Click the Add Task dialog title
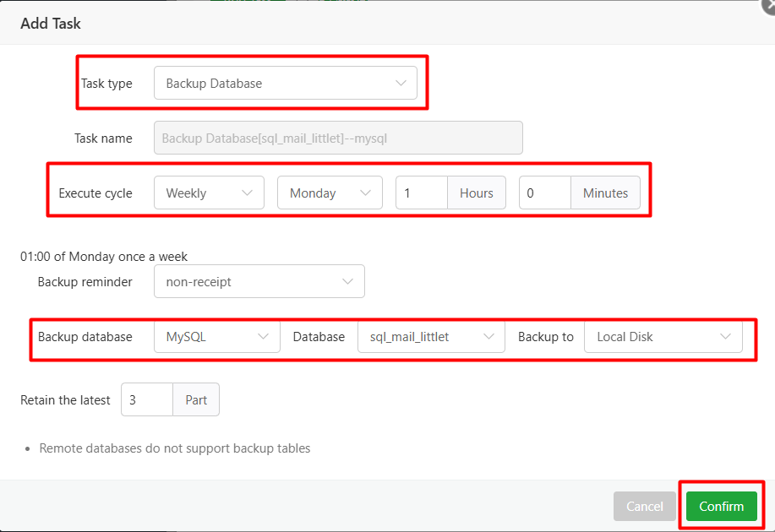The image size is (775, 532). (51, 24)
